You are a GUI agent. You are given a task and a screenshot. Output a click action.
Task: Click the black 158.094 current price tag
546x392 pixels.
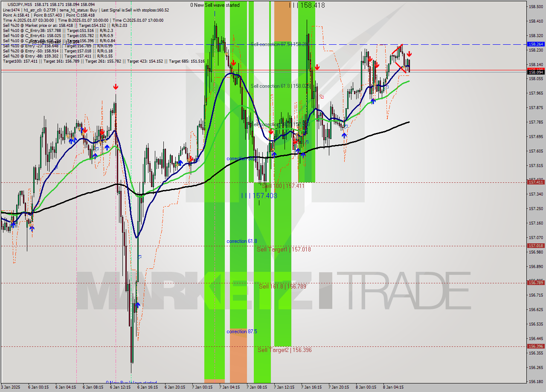[536, 72]
